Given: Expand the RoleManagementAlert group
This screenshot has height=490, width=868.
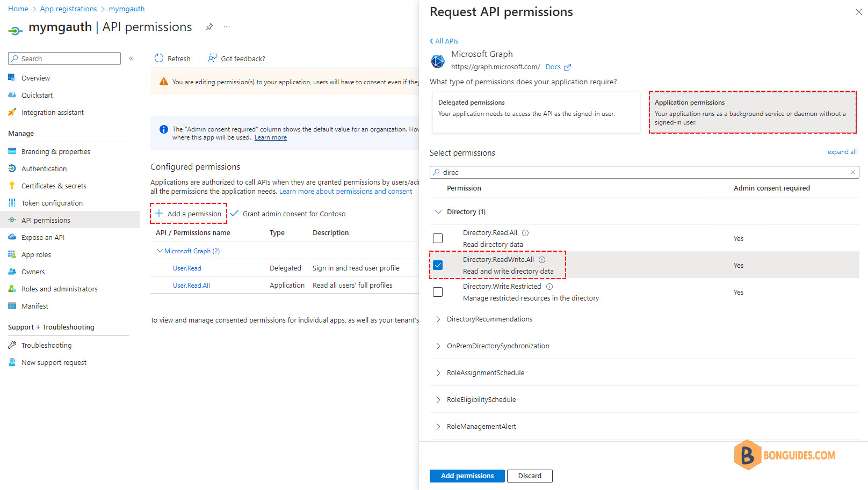Looking at the screenshot, I should 438,427.
